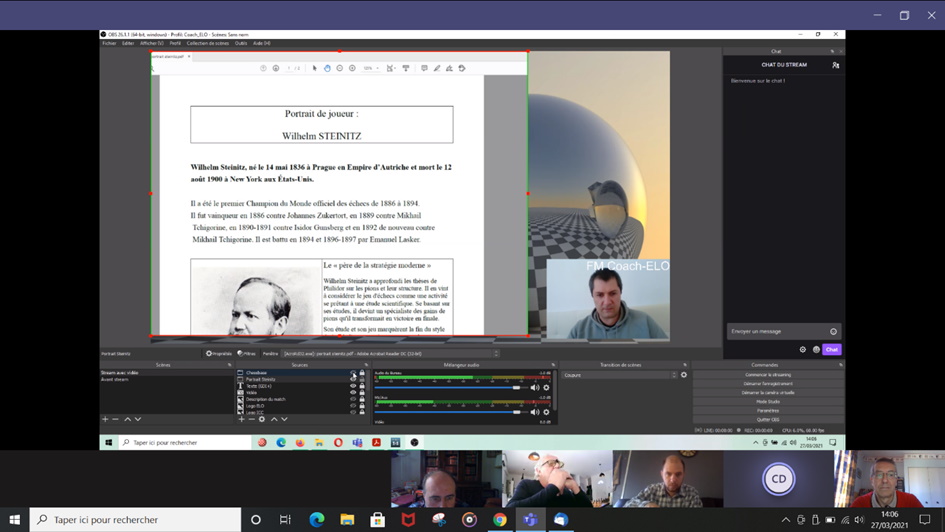Open source properties gear under Sources list

pyautogui.click(x=262, y=419)
